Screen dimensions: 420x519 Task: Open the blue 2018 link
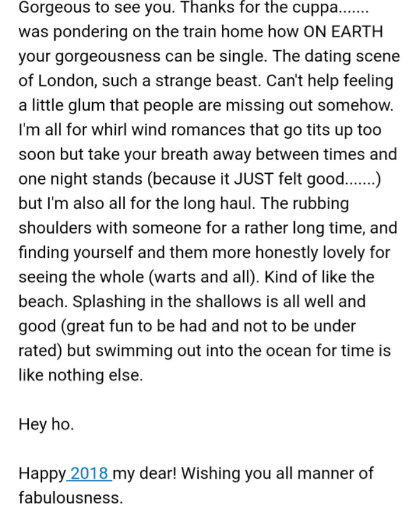pos(89,474)
